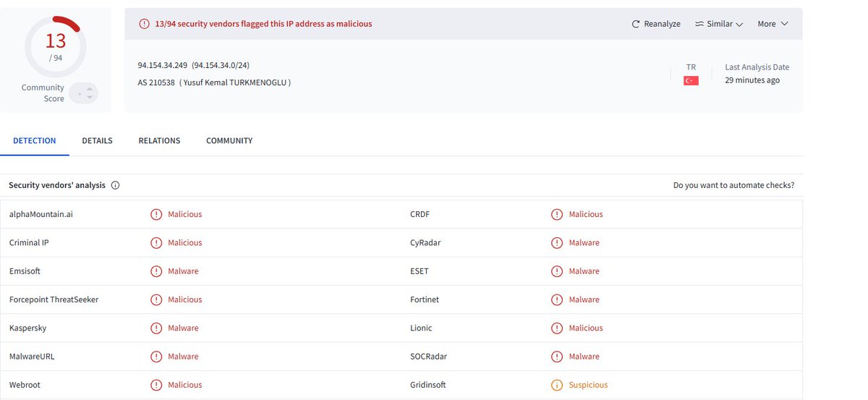
Task: Click the Fortinet vendor name
Action: click(x=425, y=299)
